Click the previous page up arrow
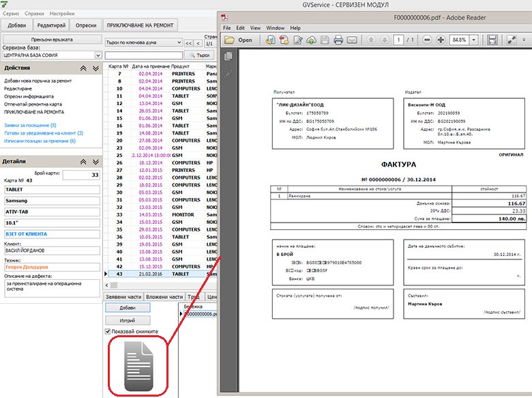 tap(371, 40)
